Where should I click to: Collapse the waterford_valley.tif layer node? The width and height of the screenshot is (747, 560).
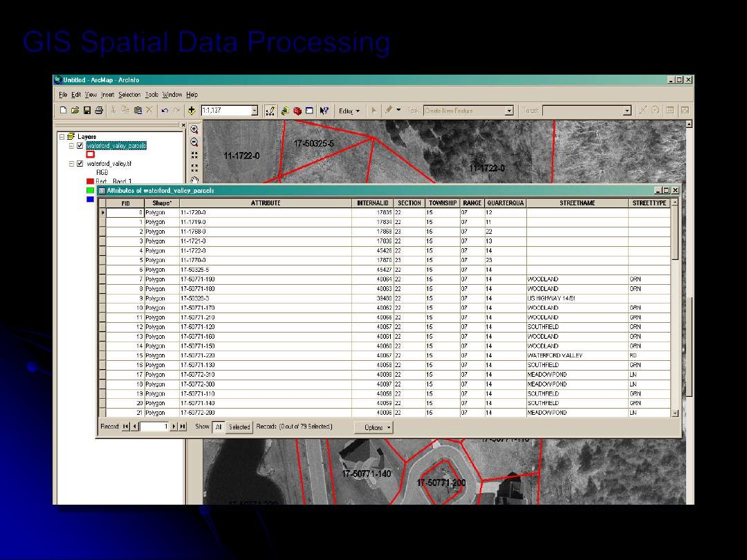pos(71,163)
